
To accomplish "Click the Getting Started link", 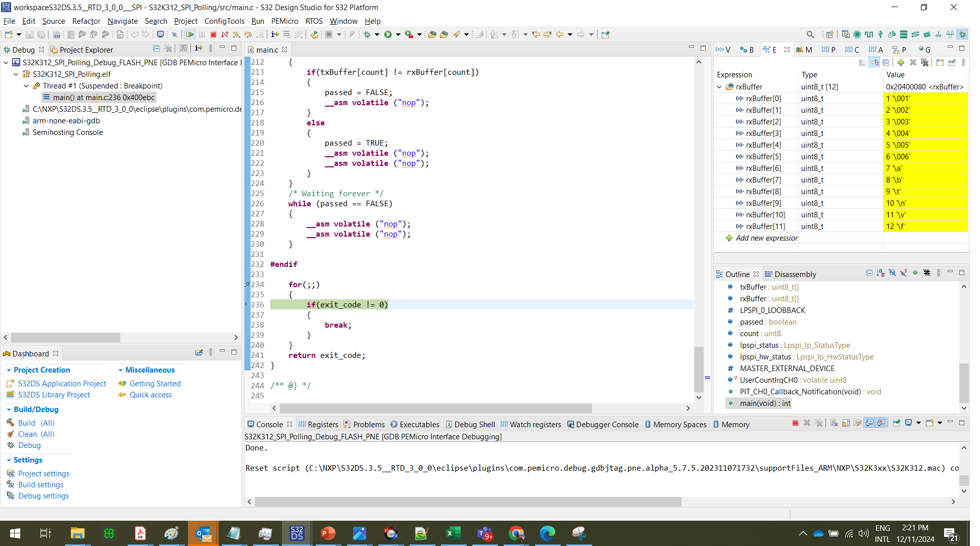I will tap(155, 384).
